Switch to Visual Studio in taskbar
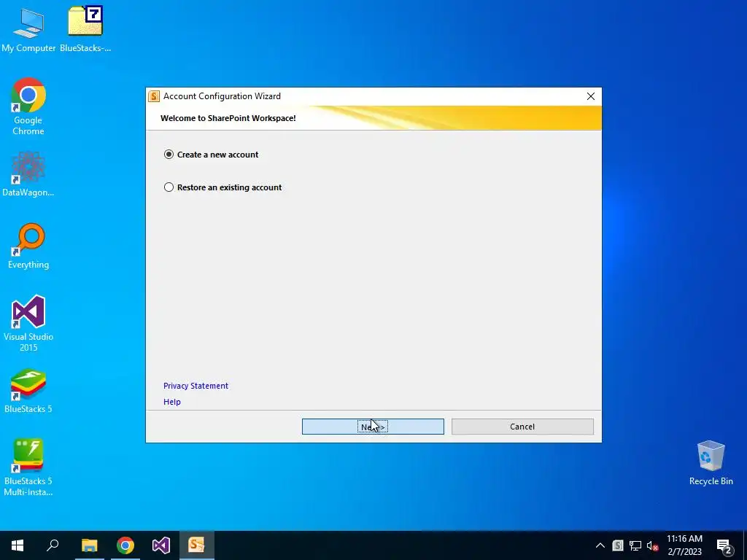 click(x=161, y=545)
